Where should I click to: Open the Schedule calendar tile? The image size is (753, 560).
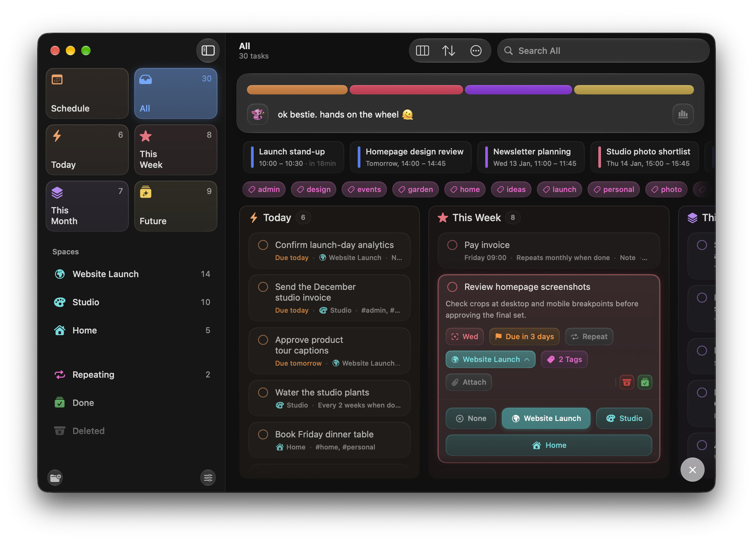tap(87, 93)
